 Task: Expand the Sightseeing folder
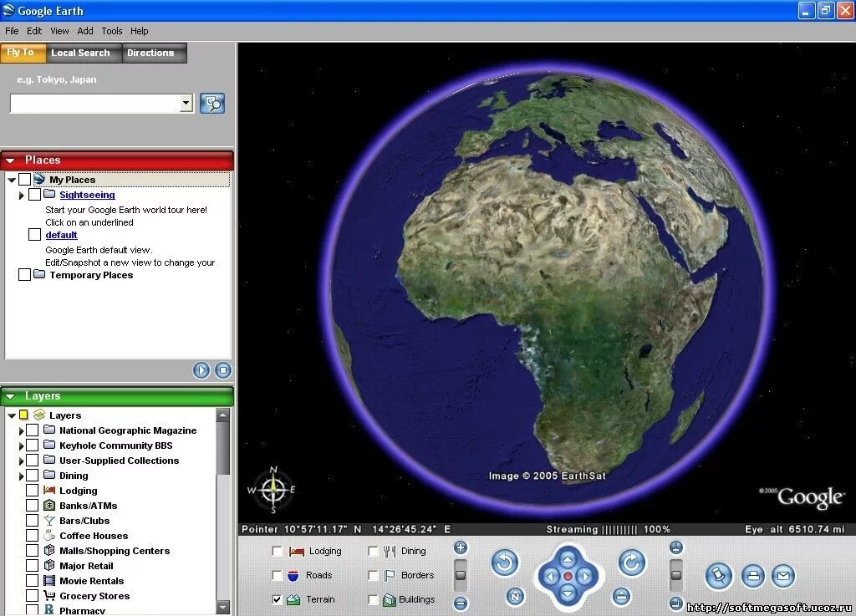click(x=21, y=195)
